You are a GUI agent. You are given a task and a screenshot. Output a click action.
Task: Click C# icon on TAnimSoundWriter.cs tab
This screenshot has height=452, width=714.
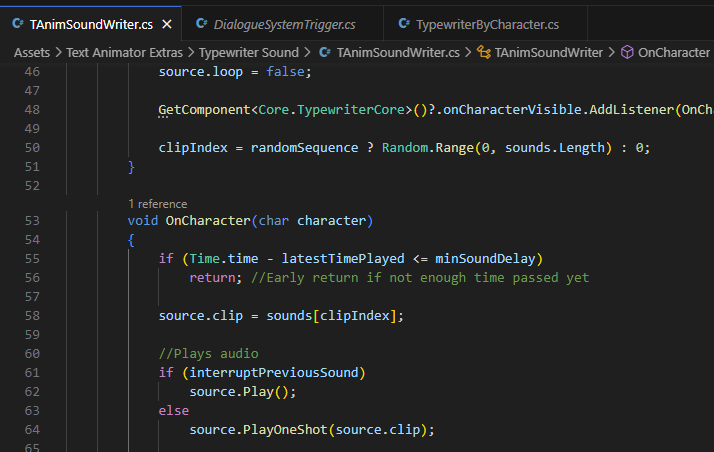(18, 24)
